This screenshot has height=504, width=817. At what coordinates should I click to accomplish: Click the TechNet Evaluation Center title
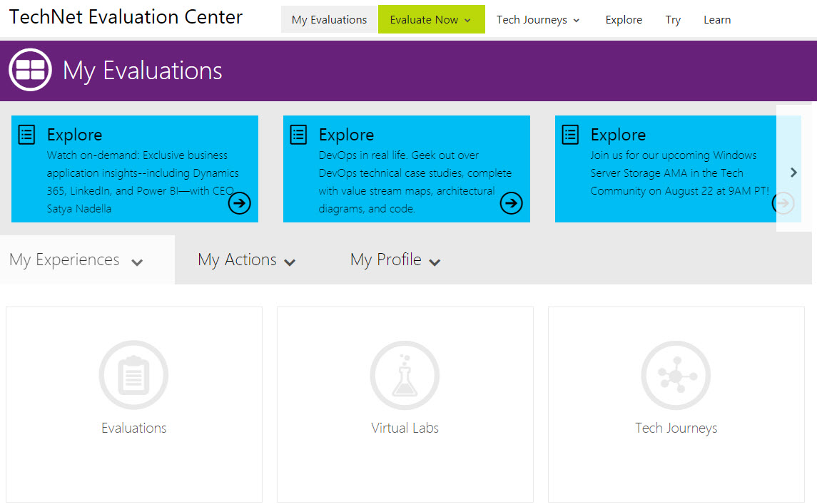point(126,17)
